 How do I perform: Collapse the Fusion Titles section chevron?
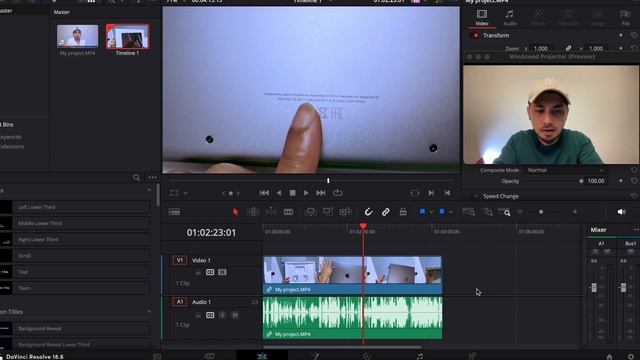pyautogui.click(x=149, y=311)
